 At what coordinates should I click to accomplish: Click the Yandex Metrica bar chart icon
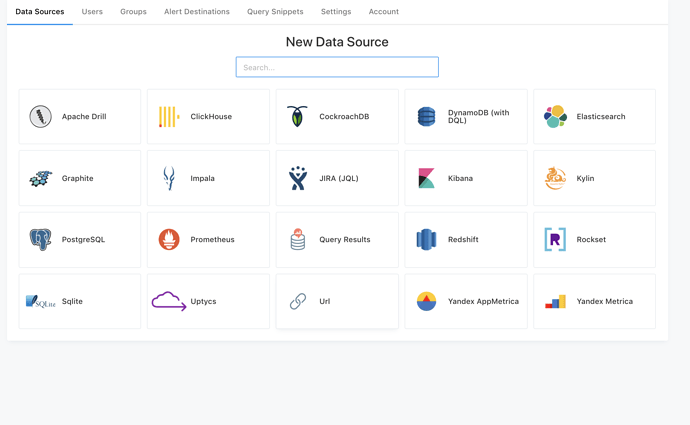coord(555,302)
